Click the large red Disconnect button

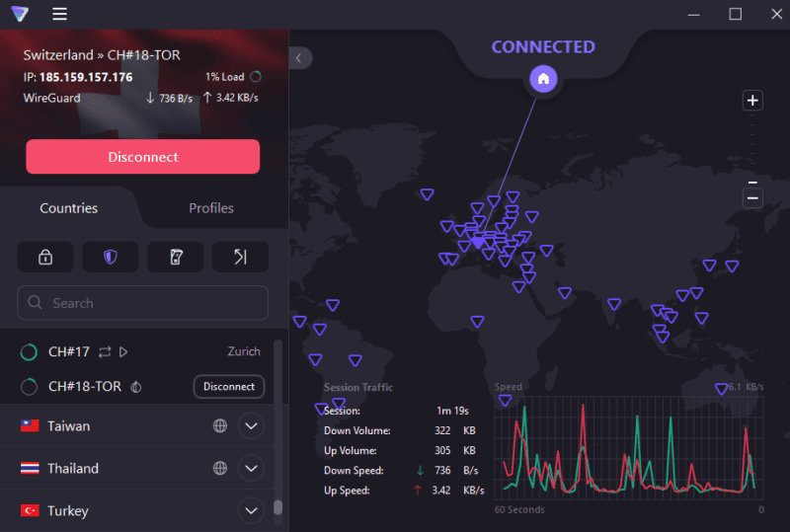click(143, 157)
